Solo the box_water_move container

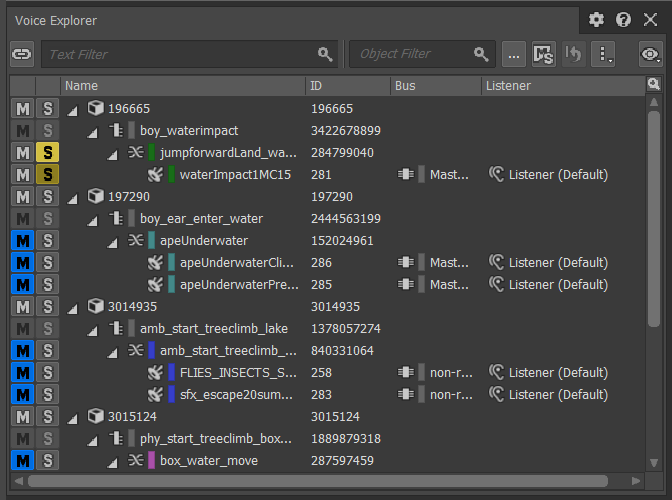[x=47, y=461]
